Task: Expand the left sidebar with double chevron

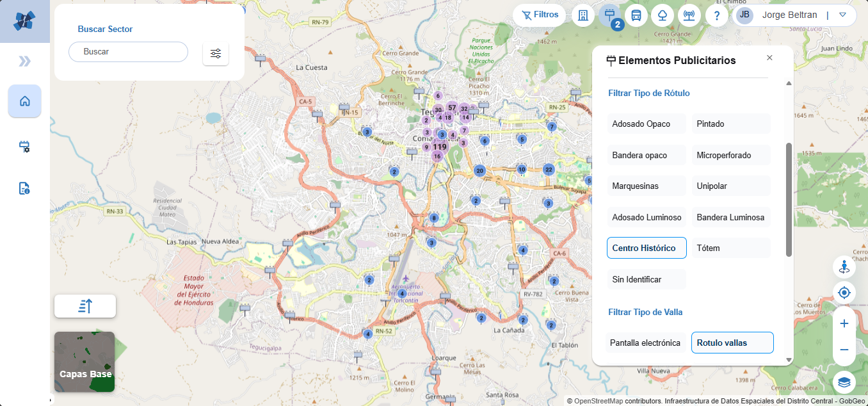Action: tap(24, 61)
